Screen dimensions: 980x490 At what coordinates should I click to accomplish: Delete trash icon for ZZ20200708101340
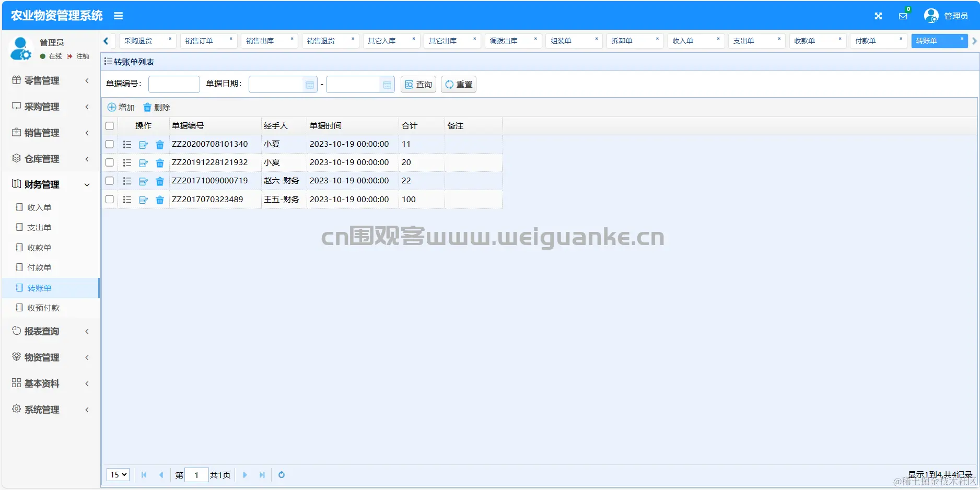(160, 145)
